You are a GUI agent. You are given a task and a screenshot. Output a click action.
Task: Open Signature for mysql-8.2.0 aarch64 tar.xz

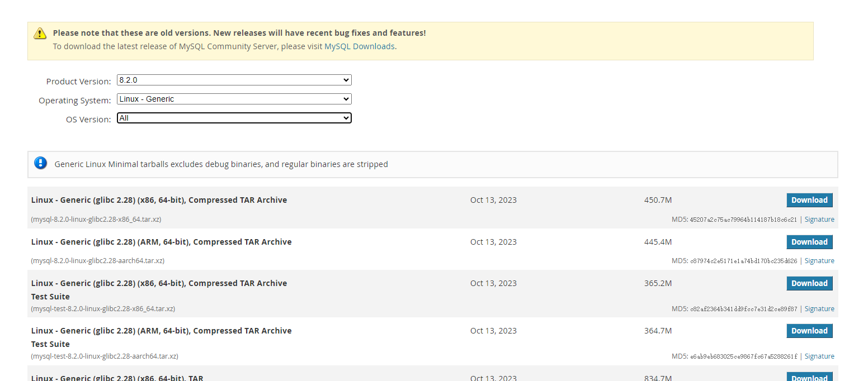(x=819, y=261)
